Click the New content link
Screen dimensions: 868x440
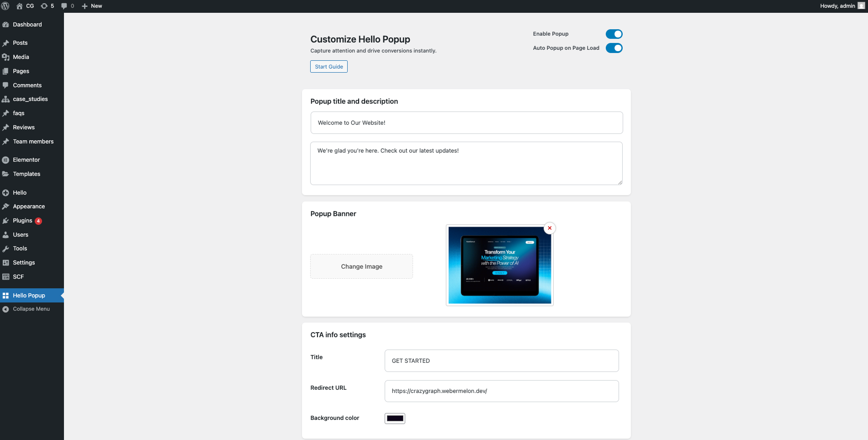[x=96, y=6]
